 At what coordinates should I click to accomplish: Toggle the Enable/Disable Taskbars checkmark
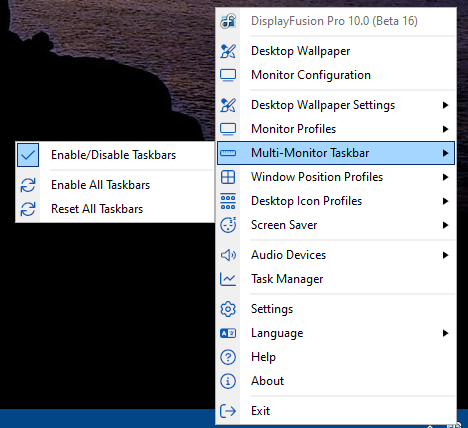pyautogui.click(x=28, y=155)
